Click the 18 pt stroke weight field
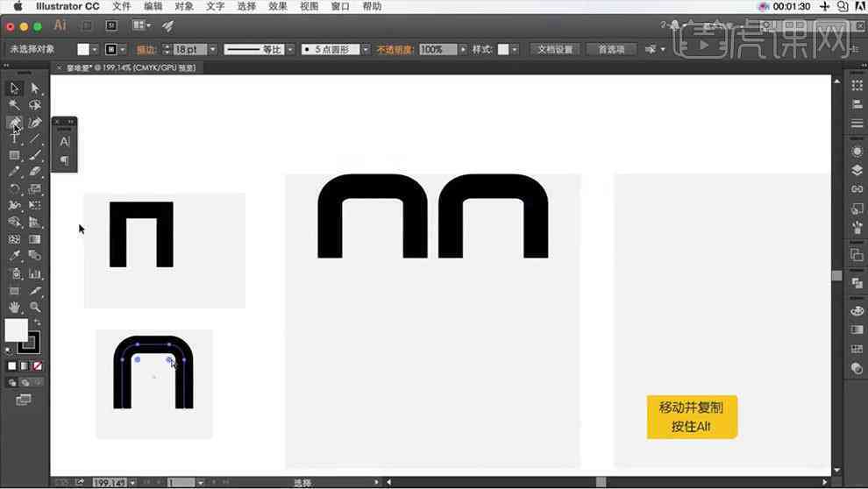 coord(190,50)
